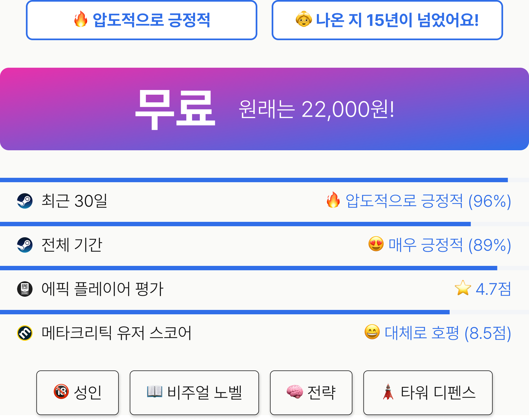
Task: Click the 무료 price banner
Action: click(x=264, y=109)
